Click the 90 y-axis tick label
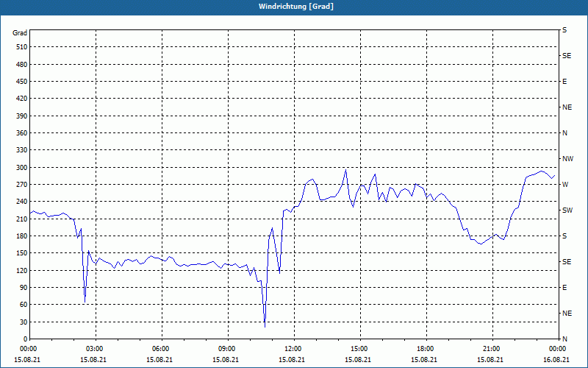 (24, 288)
